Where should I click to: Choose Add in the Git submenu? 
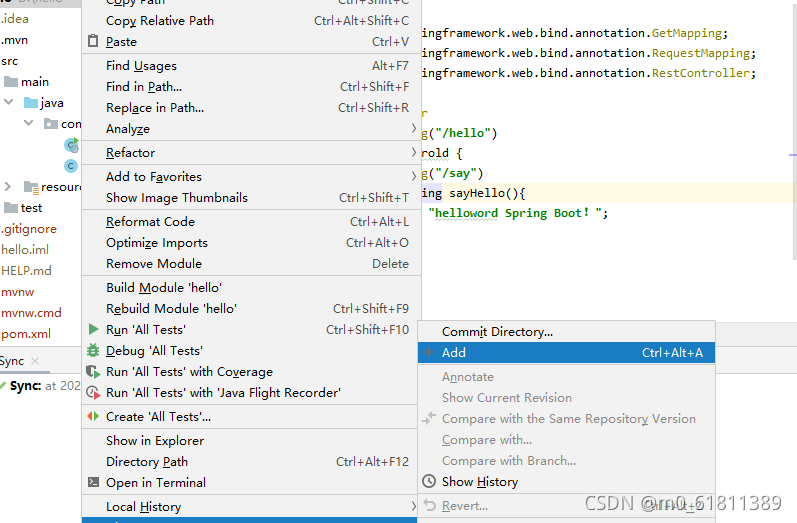(566, 352)
